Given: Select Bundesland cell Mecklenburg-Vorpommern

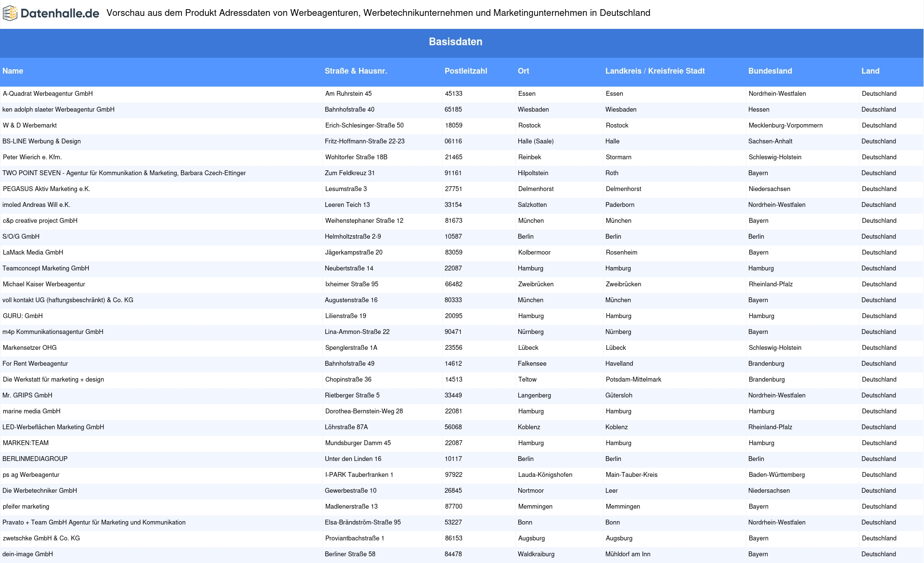Looking at the screenshot, I should coord(785,126).
